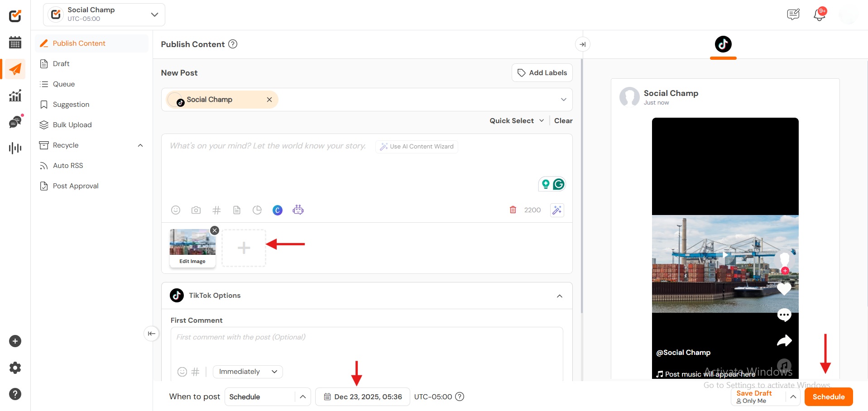Remove the attached image thumbnail
Screen dimensions: 868x411
coord(215,230)
